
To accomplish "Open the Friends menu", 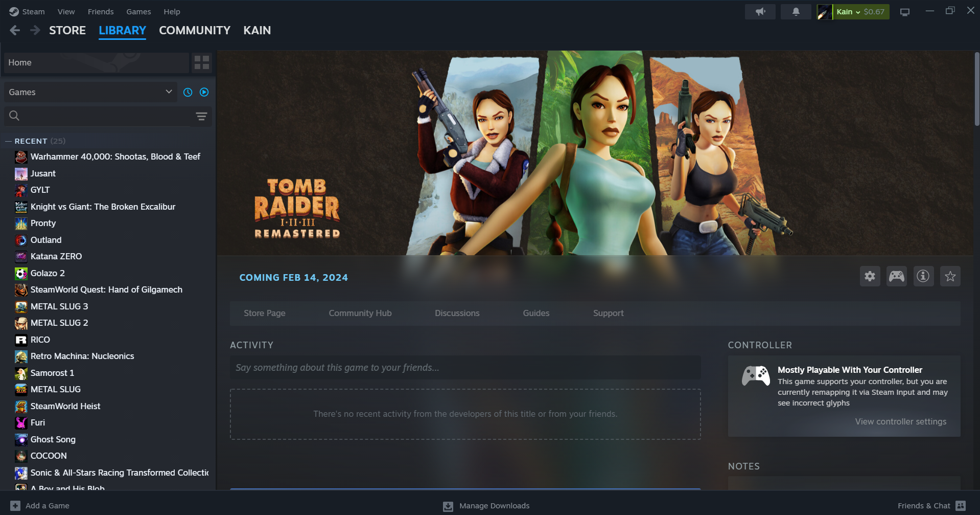I will (x=101, y=12).
